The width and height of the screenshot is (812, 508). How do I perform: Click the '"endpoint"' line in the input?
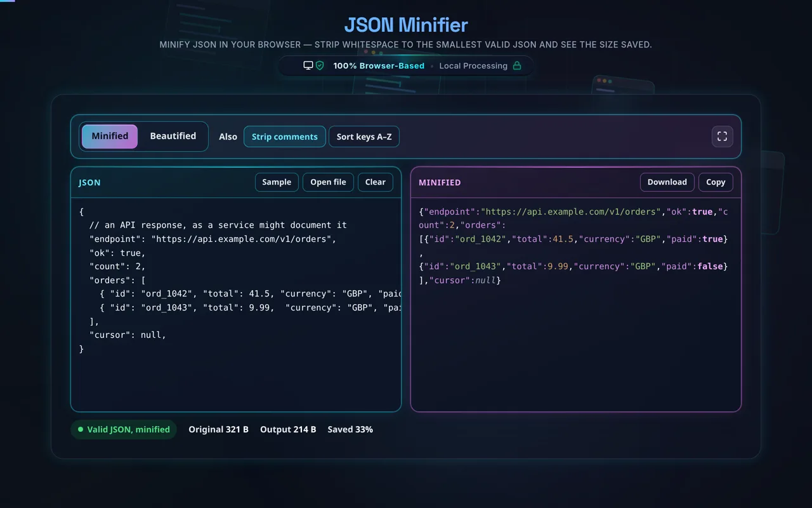point(213,239)
